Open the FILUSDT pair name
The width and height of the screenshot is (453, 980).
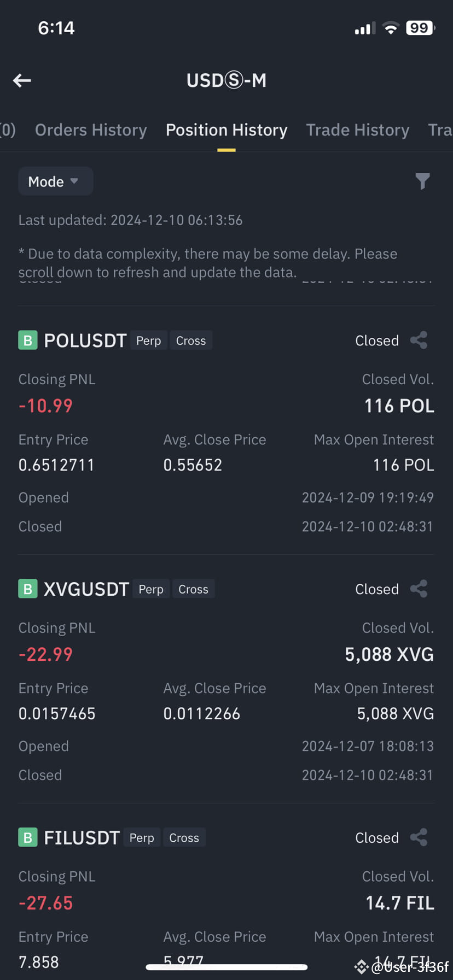click(x=82, y=838)
